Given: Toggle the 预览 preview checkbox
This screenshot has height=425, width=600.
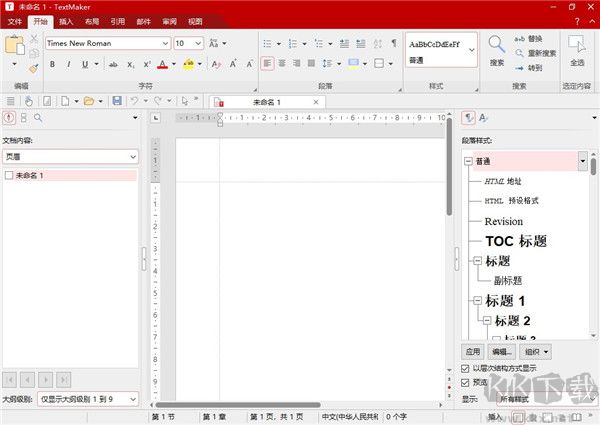Looking at the screenshot, I should [x=465, y=383].
